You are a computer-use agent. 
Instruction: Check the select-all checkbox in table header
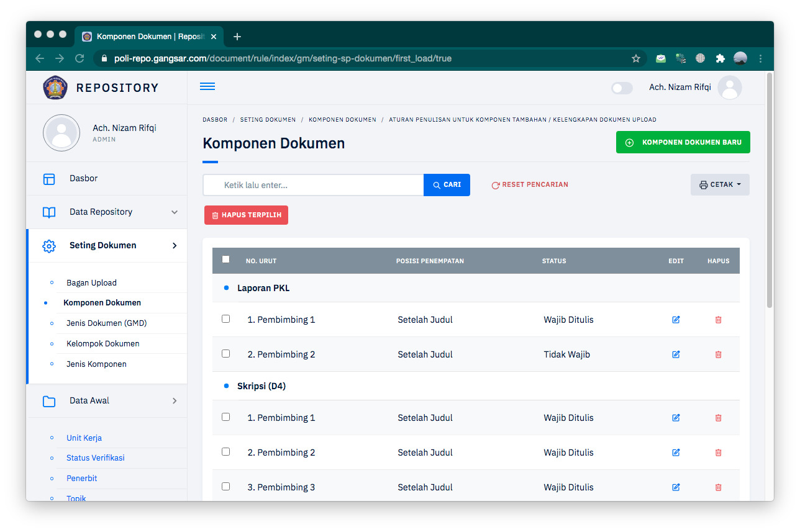[225, 259]
